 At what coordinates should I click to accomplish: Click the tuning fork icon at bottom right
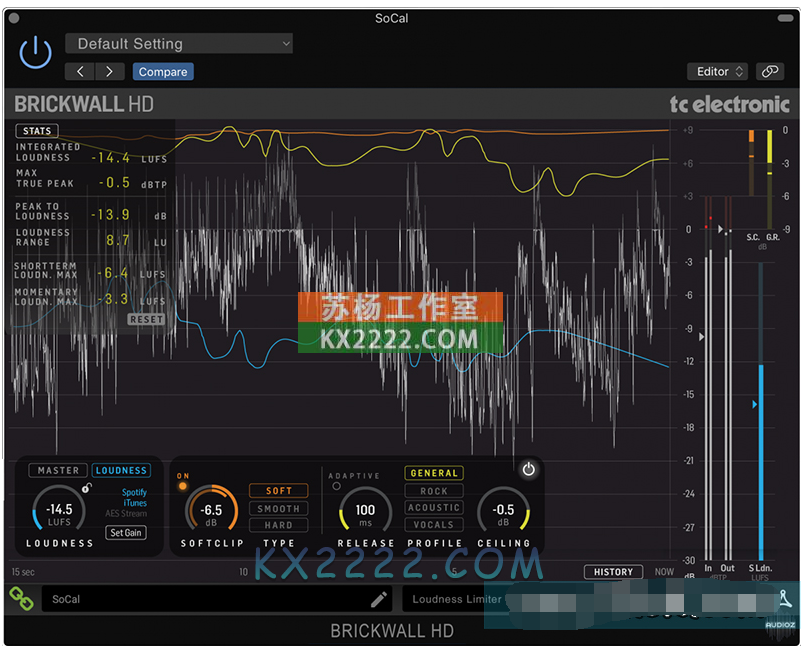click(785, 599)
